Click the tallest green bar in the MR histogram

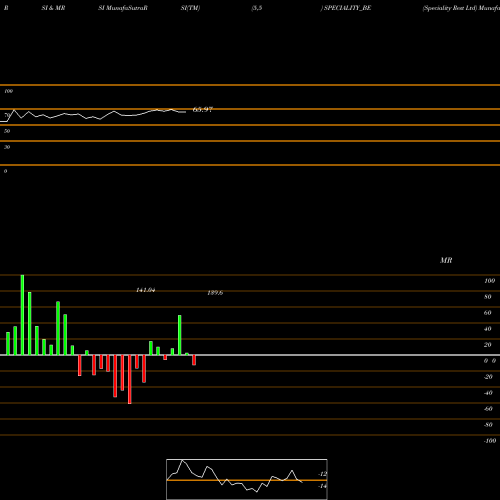(x=22, y=315)
